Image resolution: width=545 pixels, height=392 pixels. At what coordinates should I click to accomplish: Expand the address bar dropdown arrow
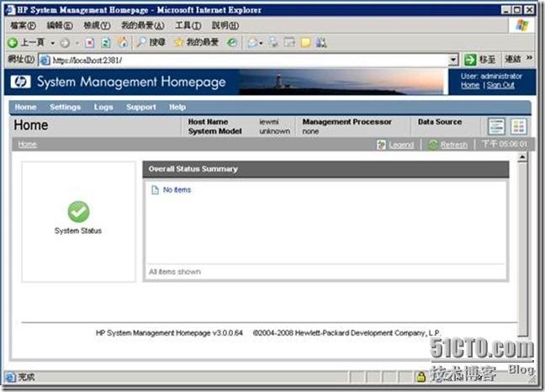click(x=452, y=60)
